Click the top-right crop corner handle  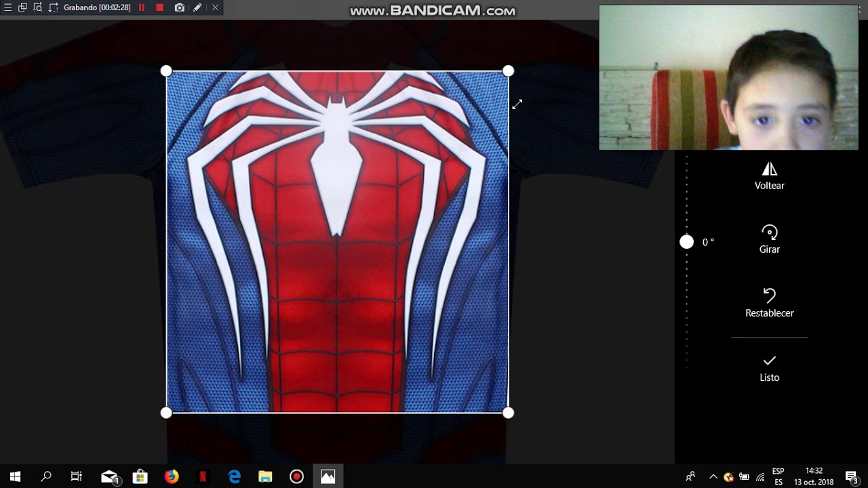tap(508, 71)
